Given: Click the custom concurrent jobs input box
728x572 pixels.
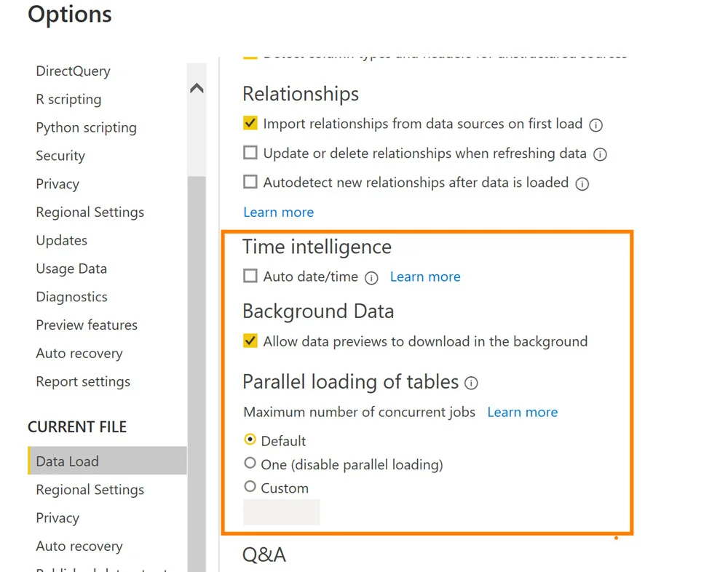Looking at the screenshot, I should 281,512.
